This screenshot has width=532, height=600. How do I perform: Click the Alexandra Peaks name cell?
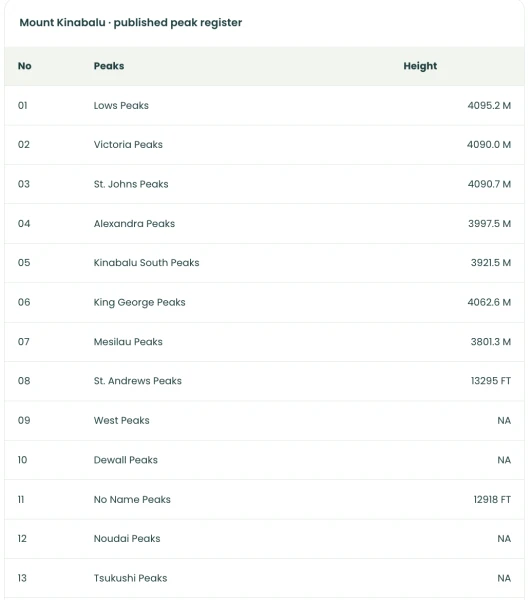[134, 223]
